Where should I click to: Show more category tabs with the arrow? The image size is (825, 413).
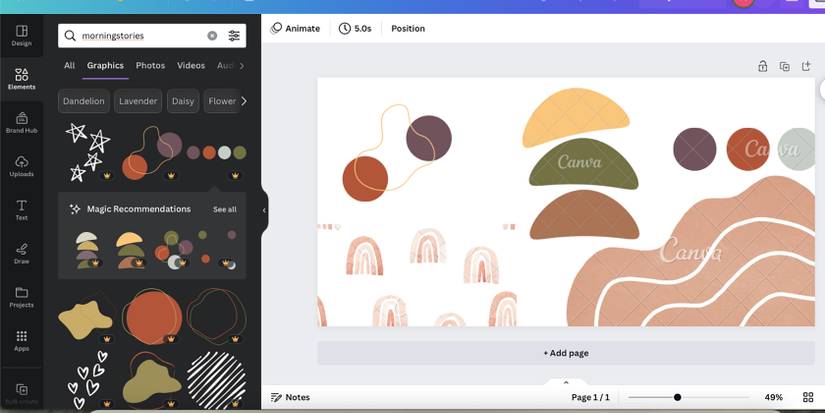242,66
